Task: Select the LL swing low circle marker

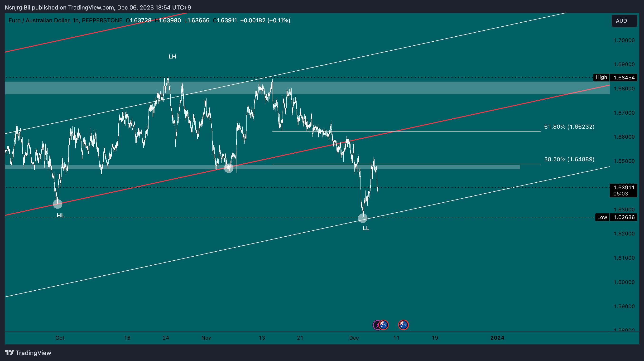Action: pyautogui.click(x=363, y=218)
